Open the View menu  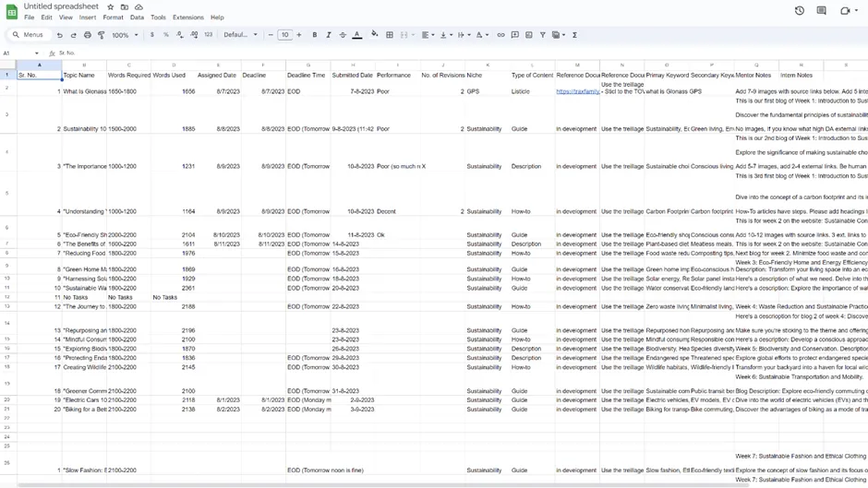tap(66, 18)
